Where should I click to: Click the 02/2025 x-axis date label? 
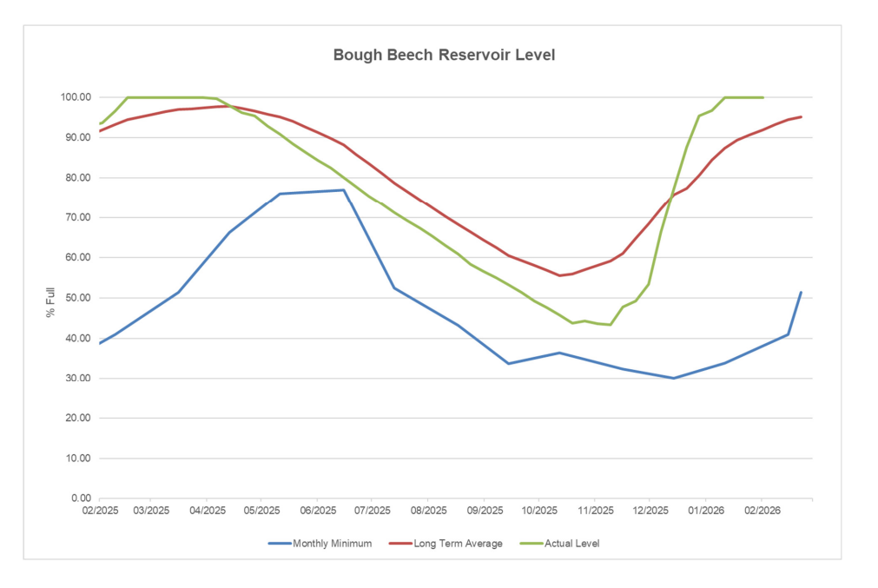pos(99,511)
